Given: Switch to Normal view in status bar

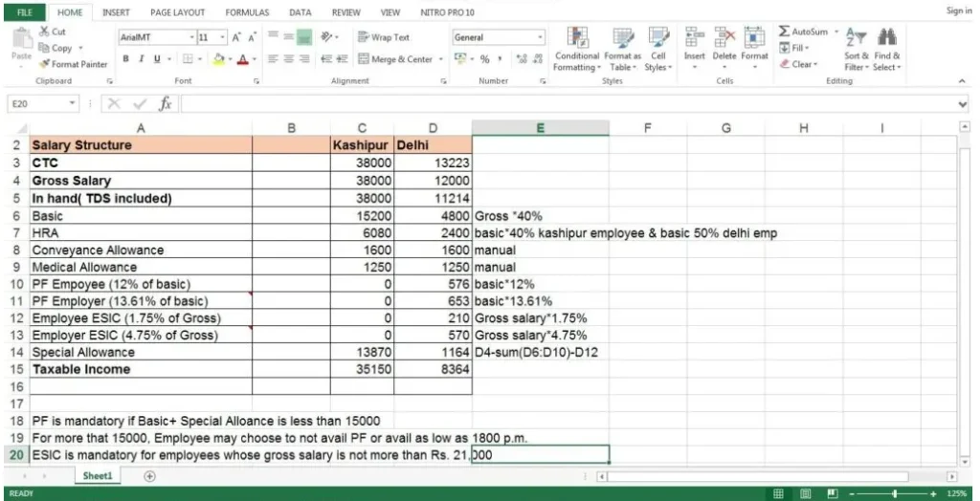Looking at the screenshot, I should (x=778, y=493).
